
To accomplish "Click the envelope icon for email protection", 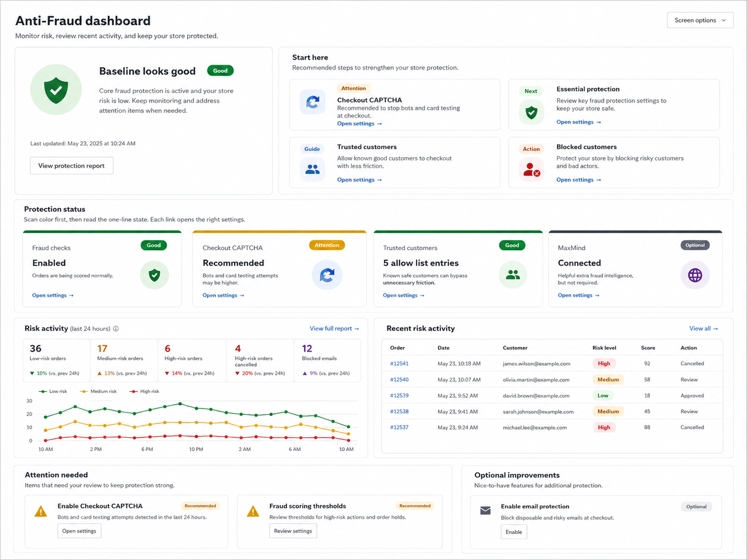I will click(x=485, y=510).
